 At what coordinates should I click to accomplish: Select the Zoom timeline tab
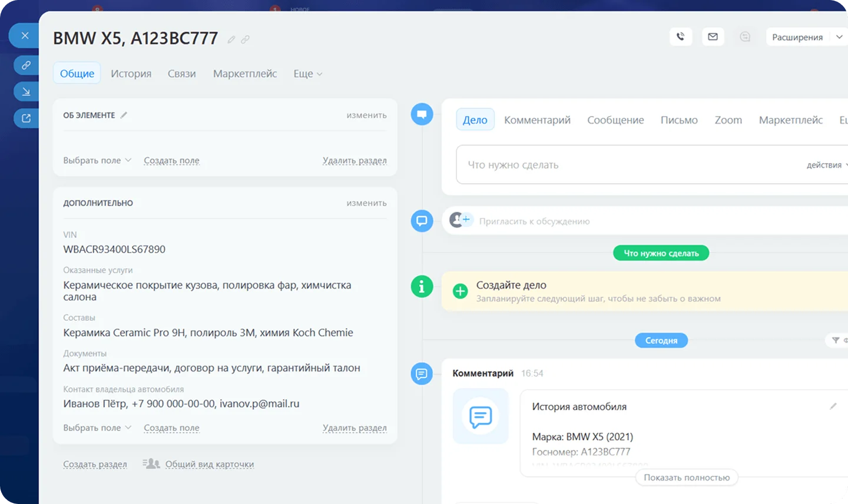point(728,120)
